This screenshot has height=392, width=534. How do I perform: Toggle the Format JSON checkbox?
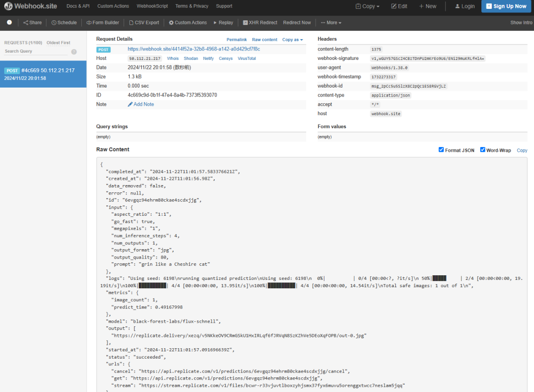coord(441,150)
